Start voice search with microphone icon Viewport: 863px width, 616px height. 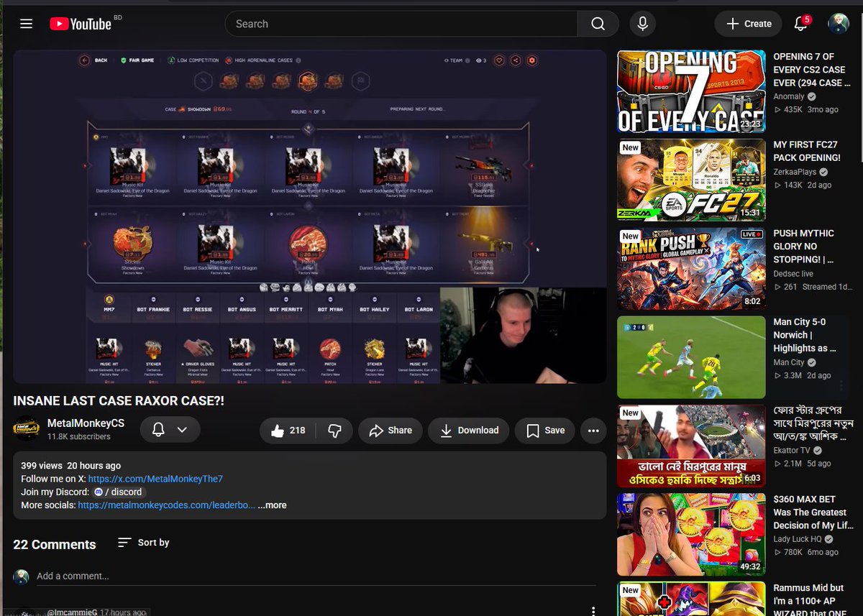point(642,24)
